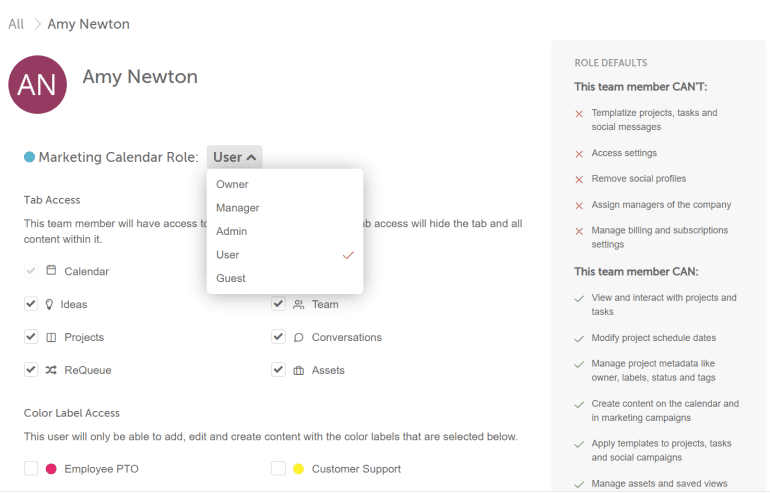Go to All in breadcrumb
Screen dimensions: 770x493
pos(16,24)
